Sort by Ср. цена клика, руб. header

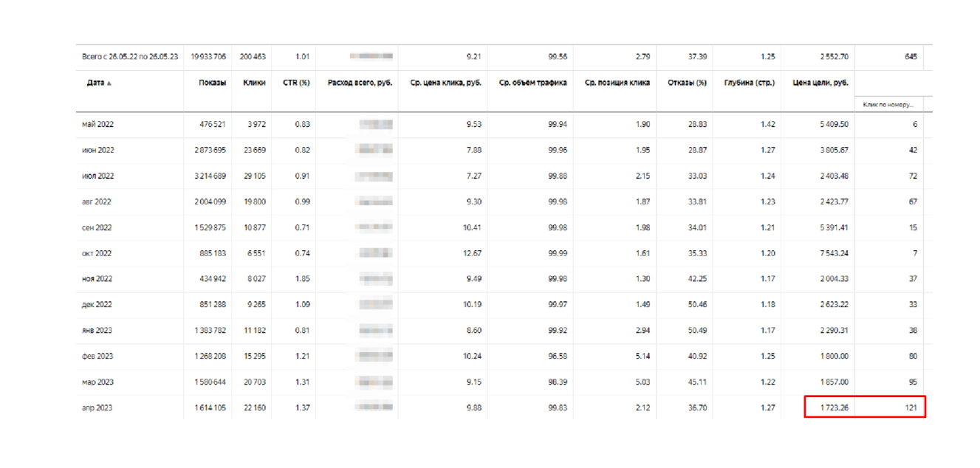click(446, 83)
